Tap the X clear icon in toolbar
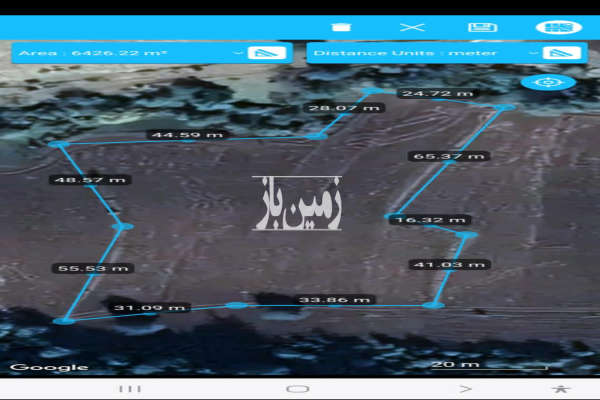Image resolution: width=600 pixels, height=400 pixels. (x=408, y=27)
